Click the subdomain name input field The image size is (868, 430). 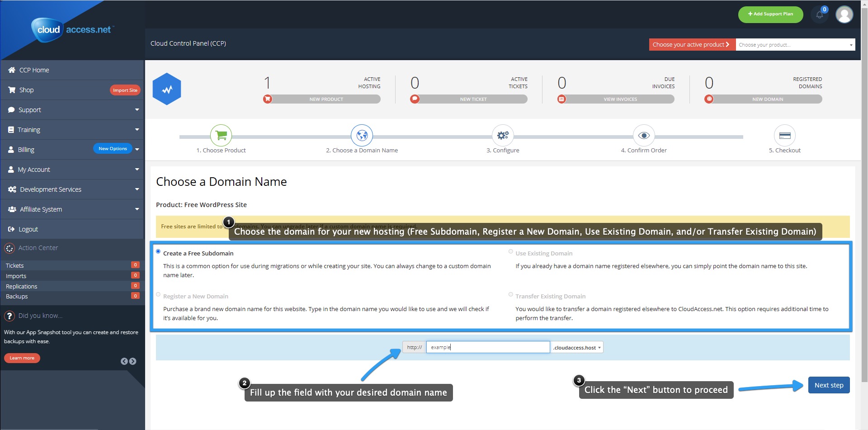488,347
